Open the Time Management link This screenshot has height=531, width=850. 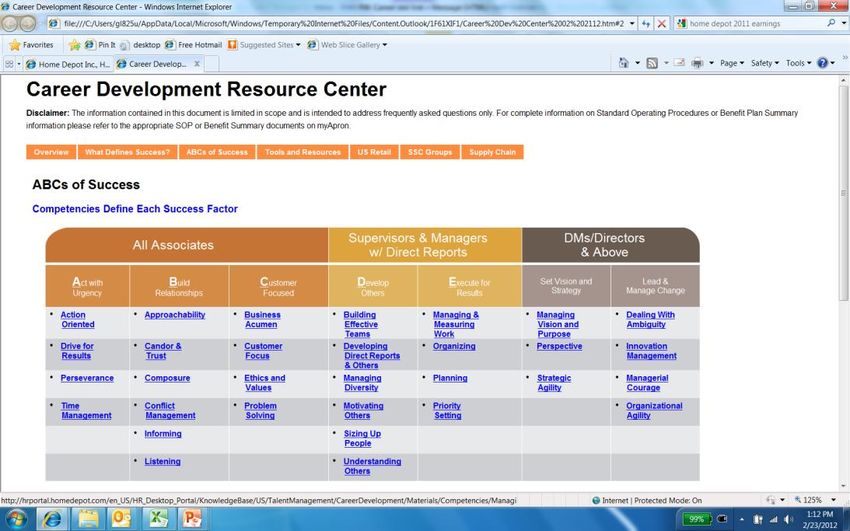click(x=86, y=411)
